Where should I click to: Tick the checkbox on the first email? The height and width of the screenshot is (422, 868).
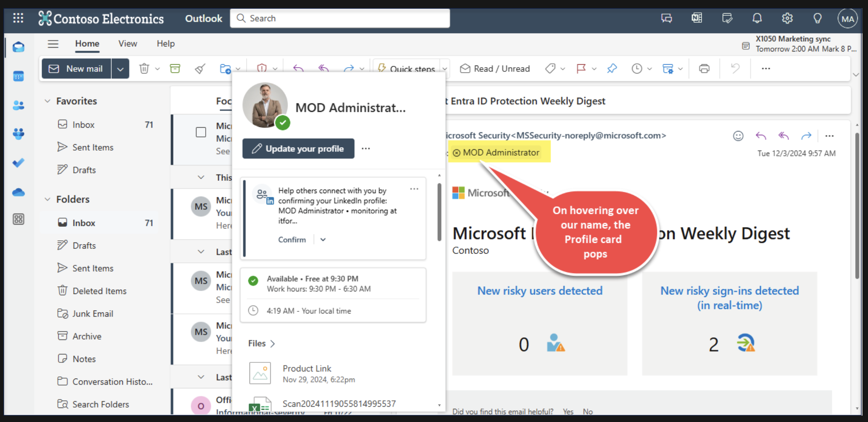(201, 132)
